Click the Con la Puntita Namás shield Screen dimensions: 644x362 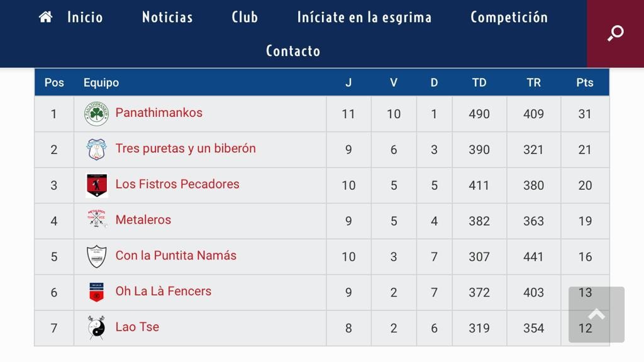pyautogui.click(x=96, y=256)
